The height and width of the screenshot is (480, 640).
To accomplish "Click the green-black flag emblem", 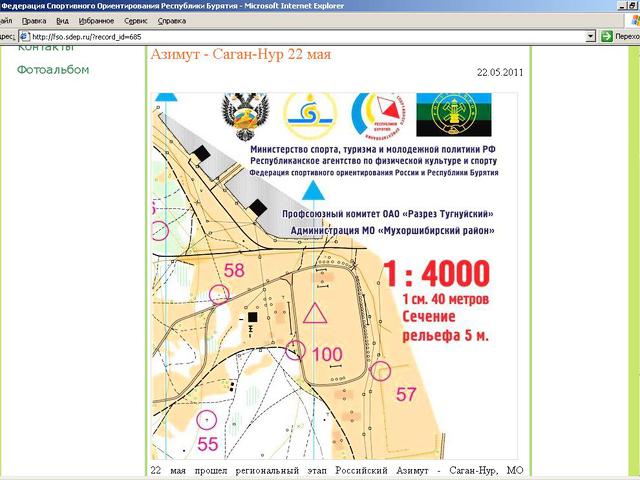I will click(x=454, y=115).
